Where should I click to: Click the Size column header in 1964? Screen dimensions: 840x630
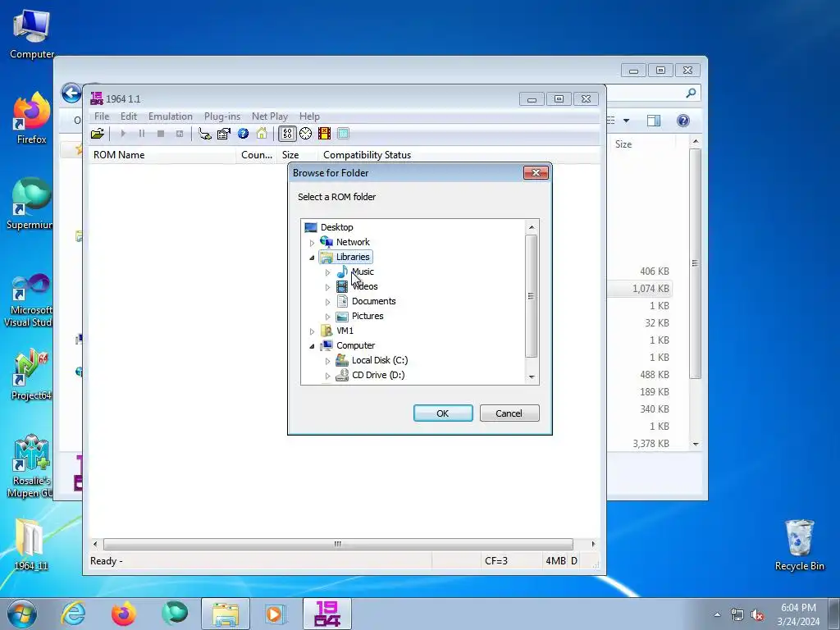pos(290,155)
